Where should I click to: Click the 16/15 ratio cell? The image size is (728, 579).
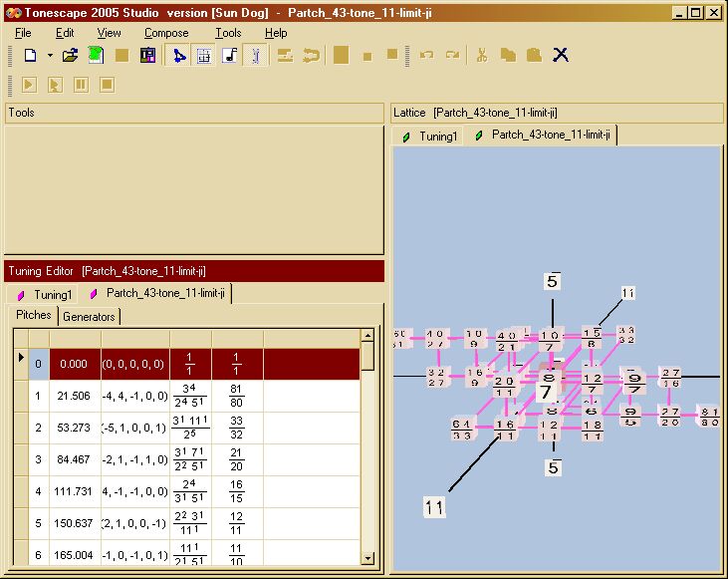[237, 491]
